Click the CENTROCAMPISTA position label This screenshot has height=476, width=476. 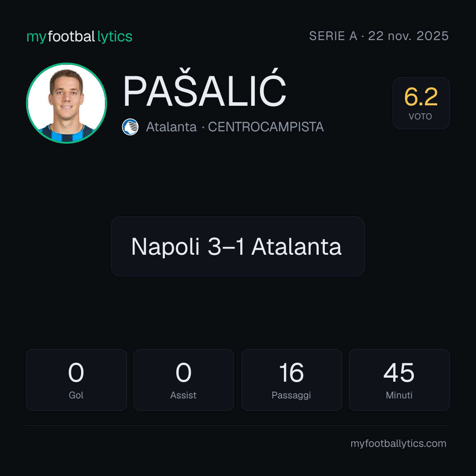(x=266, y=127)
